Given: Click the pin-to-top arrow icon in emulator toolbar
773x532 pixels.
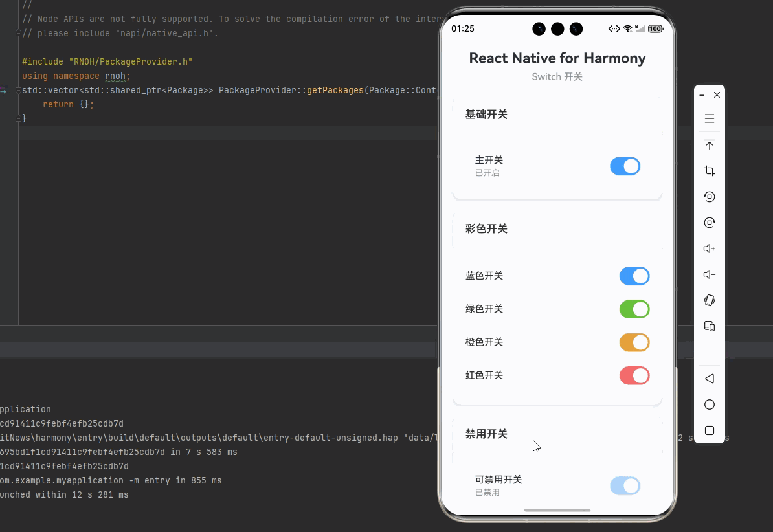Looking at the screenshot, I should 710,145.
